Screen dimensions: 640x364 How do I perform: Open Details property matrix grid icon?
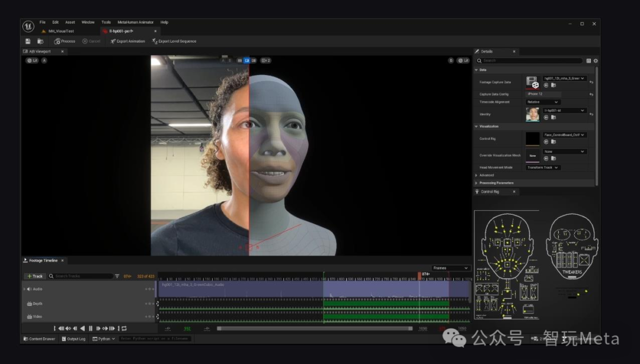(588, 61)
